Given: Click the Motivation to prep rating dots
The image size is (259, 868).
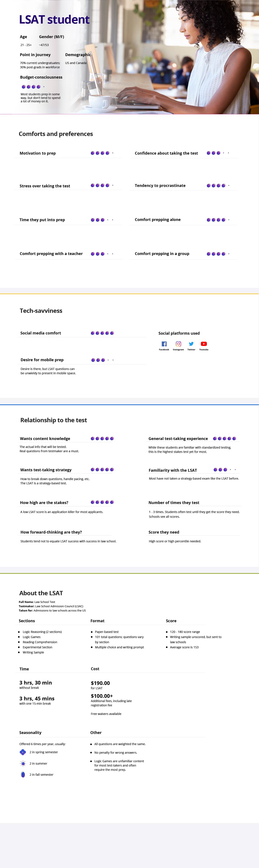Looking at the screenshot, I should [x=102, y=153].
